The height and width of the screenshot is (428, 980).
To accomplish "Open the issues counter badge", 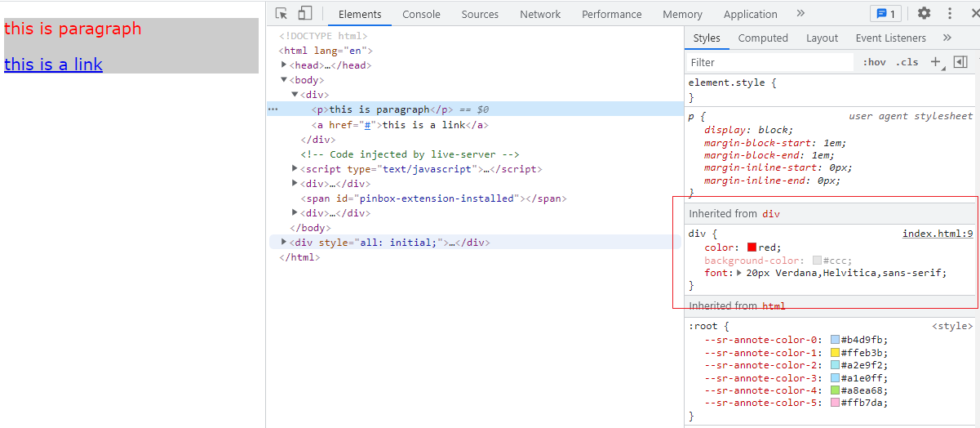I will click(885, 13).
